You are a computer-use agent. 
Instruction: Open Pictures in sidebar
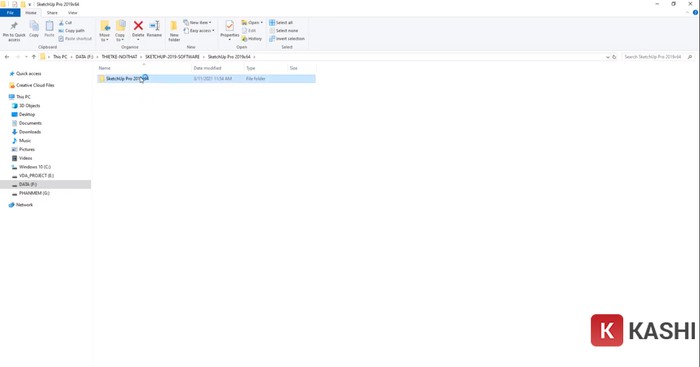click(26, 150)
